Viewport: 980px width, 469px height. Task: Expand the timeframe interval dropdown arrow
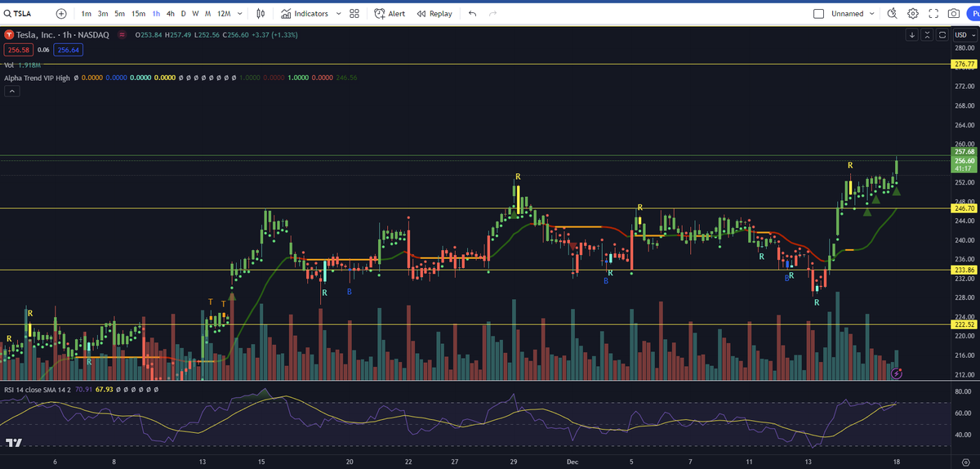[x=240, y=14]
